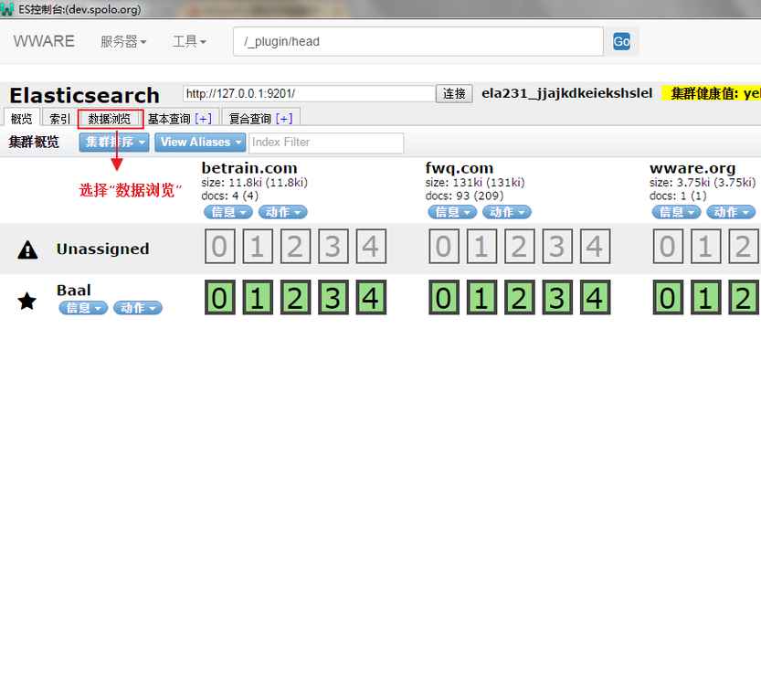The width and height of the screenshot is (761, 700).
Task: Select unassigned shard 2 of fwq.com
Action: (519, 246)
